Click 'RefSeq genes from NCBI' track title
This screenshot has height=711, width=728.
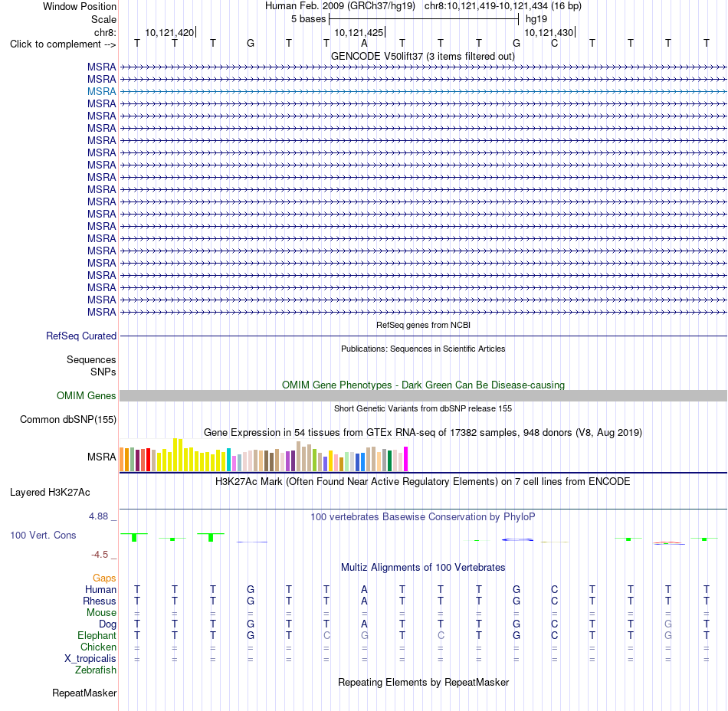pos(423,325)
